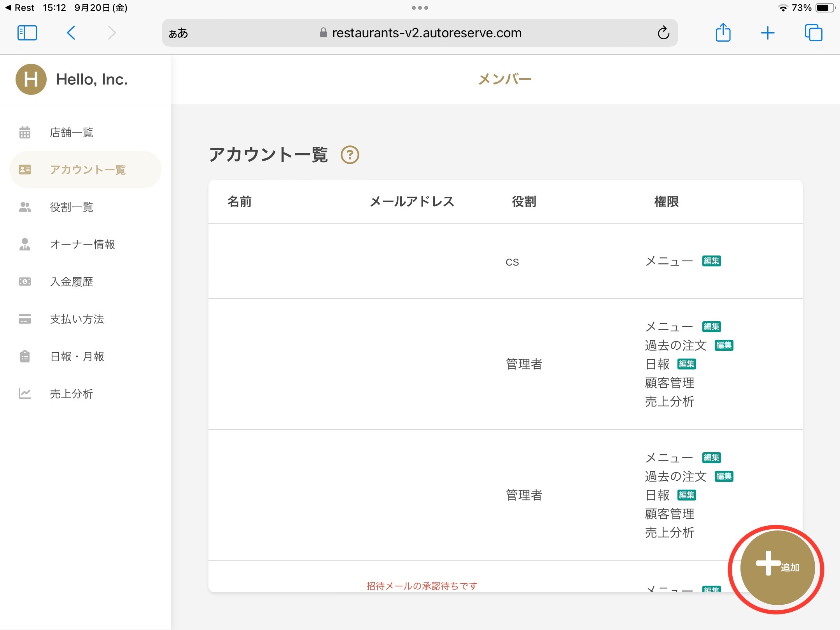Open 役割一覧 from the sidebar

click(72, 207)
